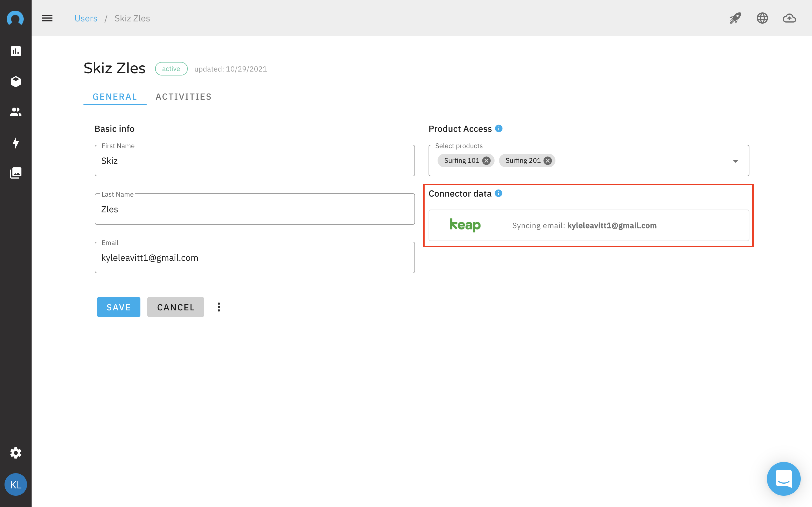
Task: Click the cloud upload icon
Action: click(x=789, y=18)
